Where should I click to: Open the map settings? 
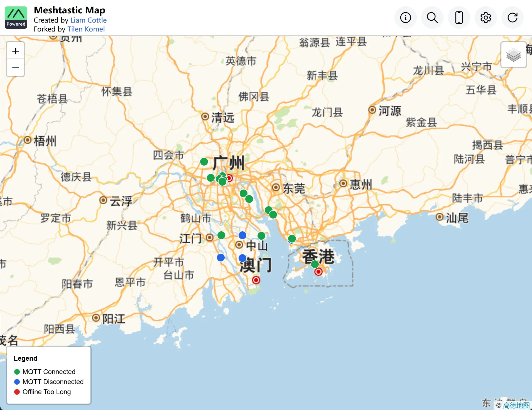click(x=486, y=17)
